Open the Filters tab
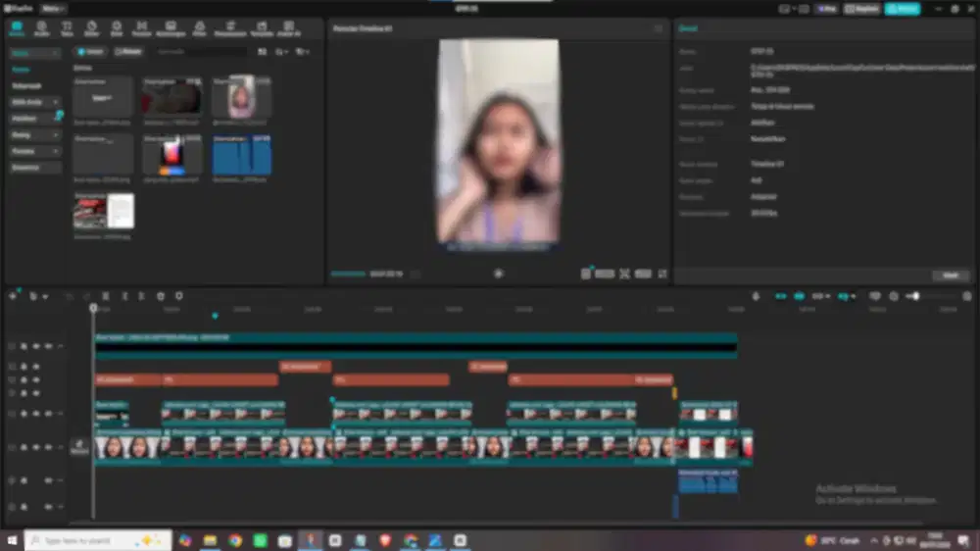The width and height of the screenshot is (980, 551). pos(199,28)
